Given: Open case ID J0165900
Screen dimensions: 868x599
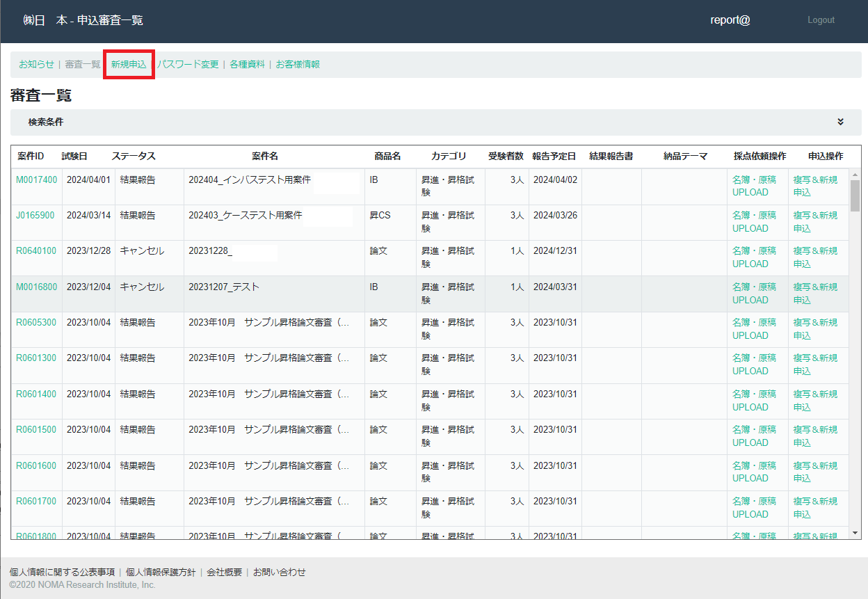Looking at the screenshot, I should tap(35, 215).
